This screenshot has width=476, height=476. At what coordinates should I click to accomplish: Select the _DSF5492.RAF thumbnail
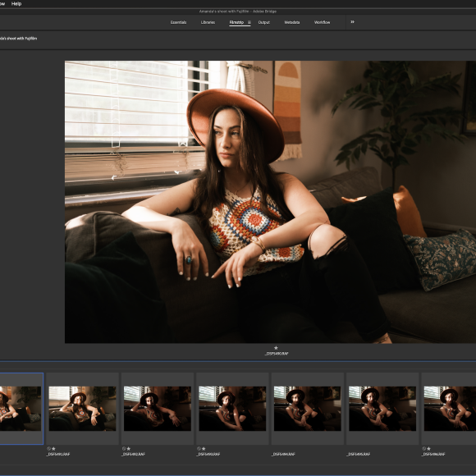pos(158,409)
